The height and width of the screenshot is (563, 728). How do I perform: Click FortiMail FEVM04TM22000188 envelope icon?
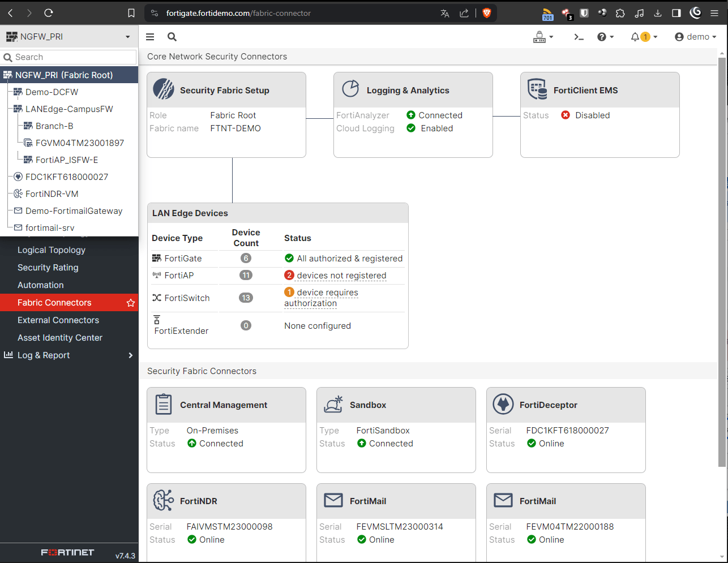click(x=503, y=500)
